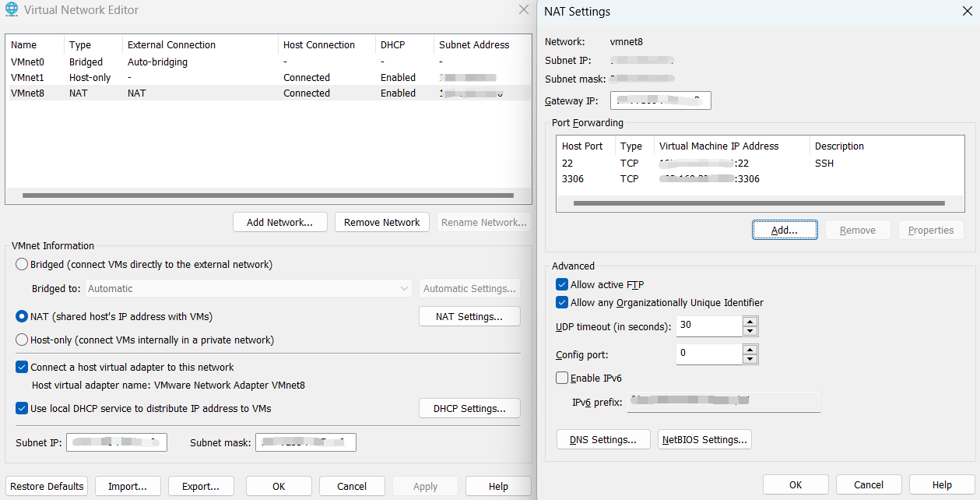Screen dimensions: 980x500
Task: Increase Config port with up arrow
Action: pyautogui.click(x=750, y=349)
